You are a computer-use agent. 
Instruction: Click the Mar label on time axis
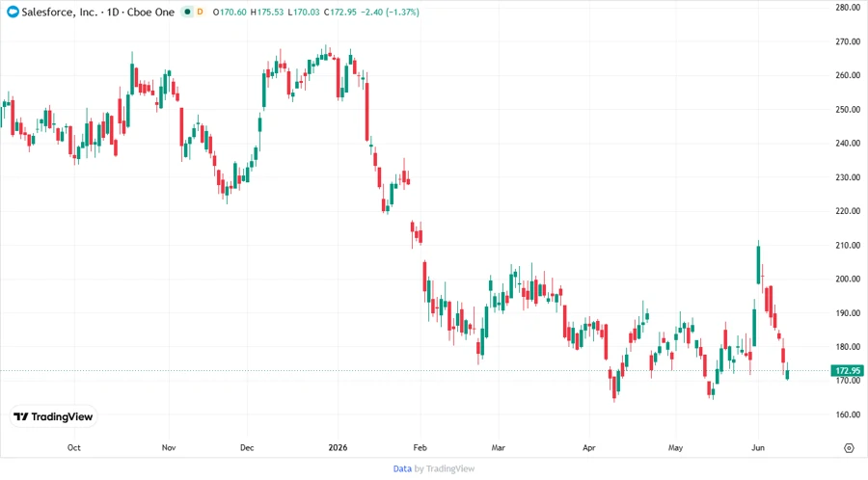point(499,447)
